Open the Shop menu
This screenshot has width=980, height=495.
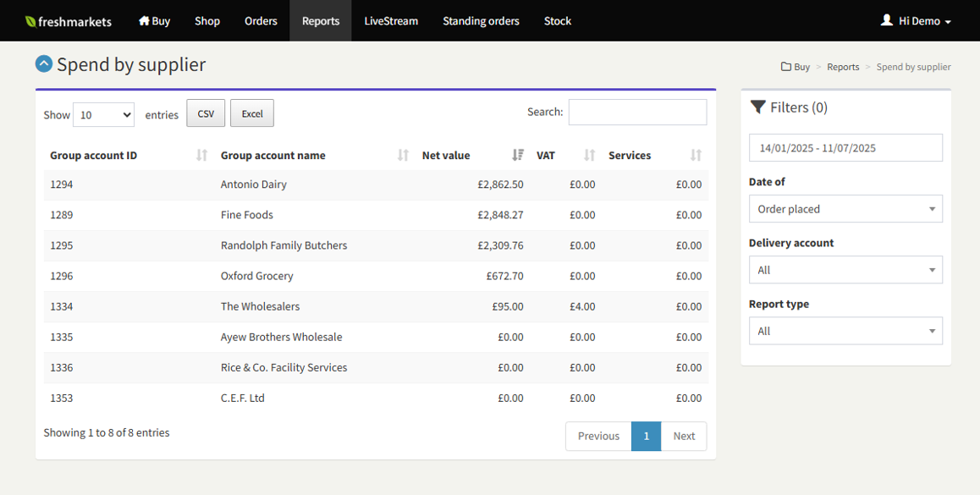tap(206, 20)
